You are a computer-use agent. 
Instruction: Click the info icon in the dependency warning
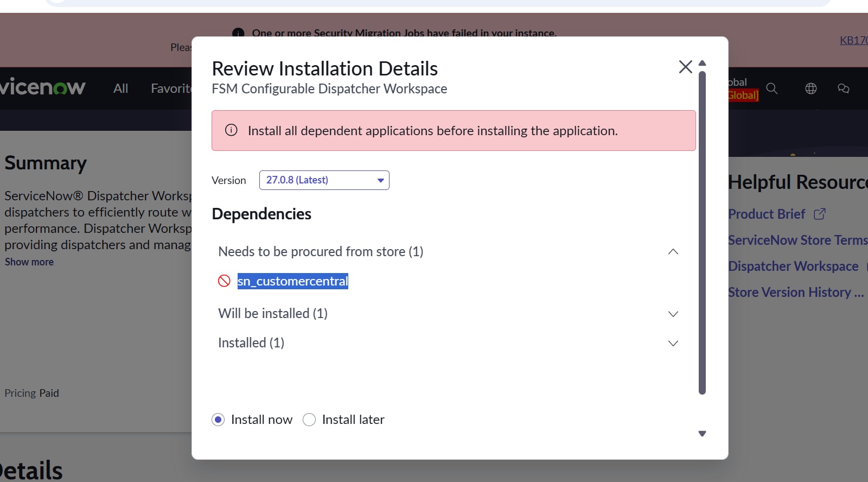tap(231, 130)
